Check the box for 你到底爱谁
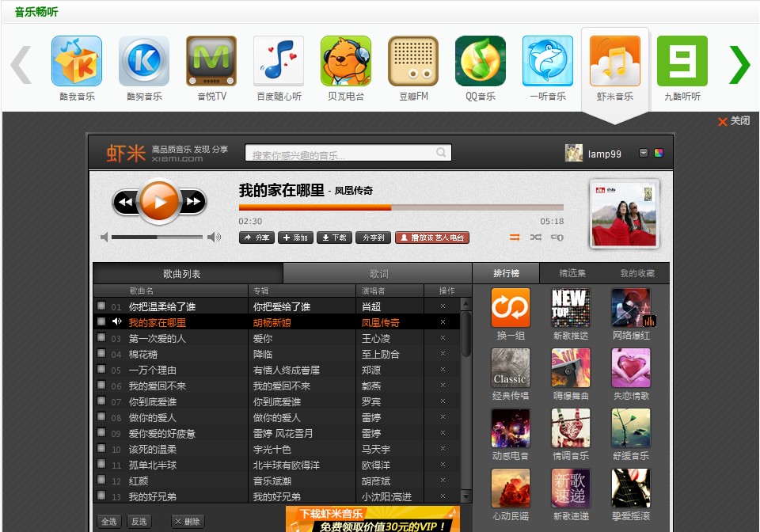760x532 pixels. tap(101, 401)
